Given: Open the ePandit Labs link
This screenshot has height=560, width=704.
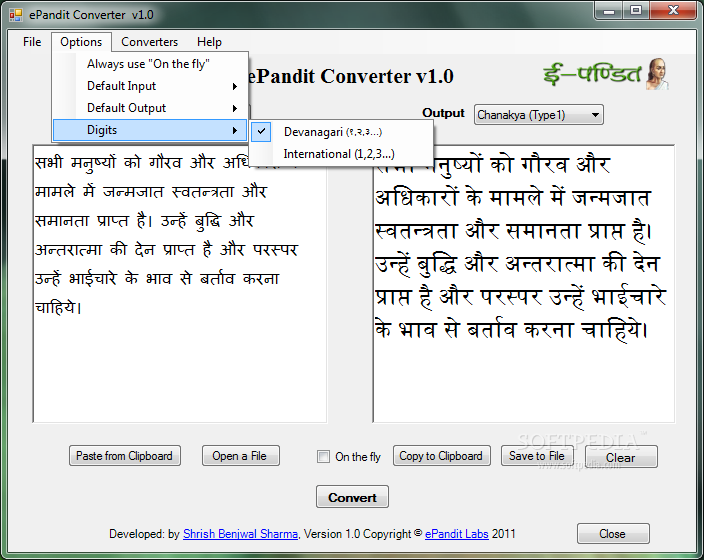Looking at the screenshot, I should point(457,534).
